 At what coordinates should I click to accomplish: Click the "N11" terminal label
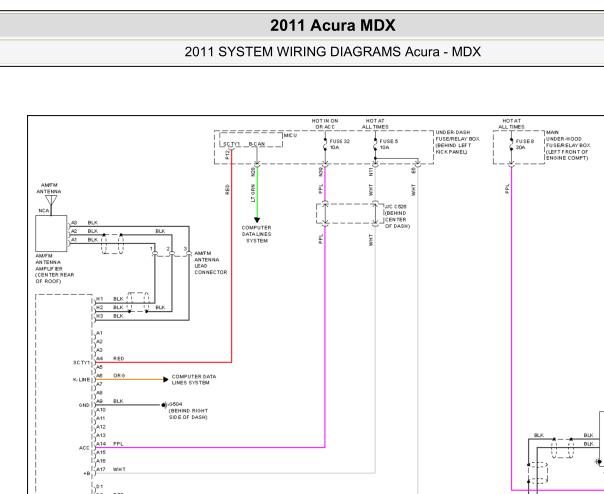click(x=371, y=172)
